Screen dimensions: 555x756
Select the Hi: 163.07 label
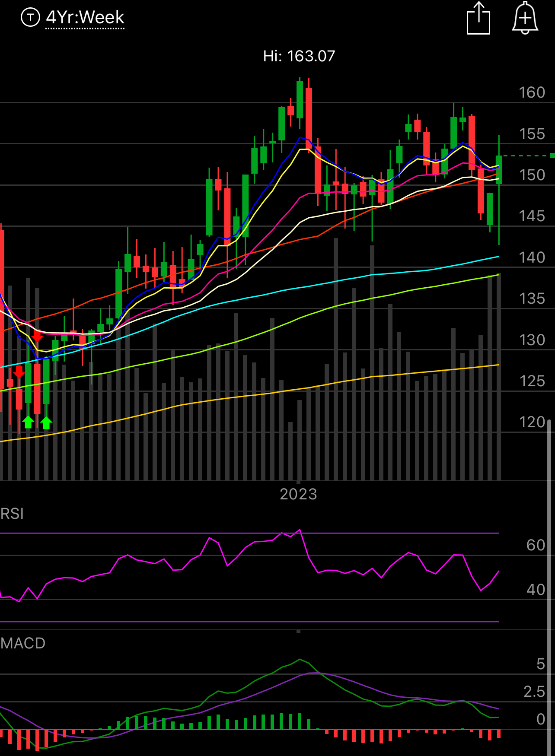[x=299, y=56]
